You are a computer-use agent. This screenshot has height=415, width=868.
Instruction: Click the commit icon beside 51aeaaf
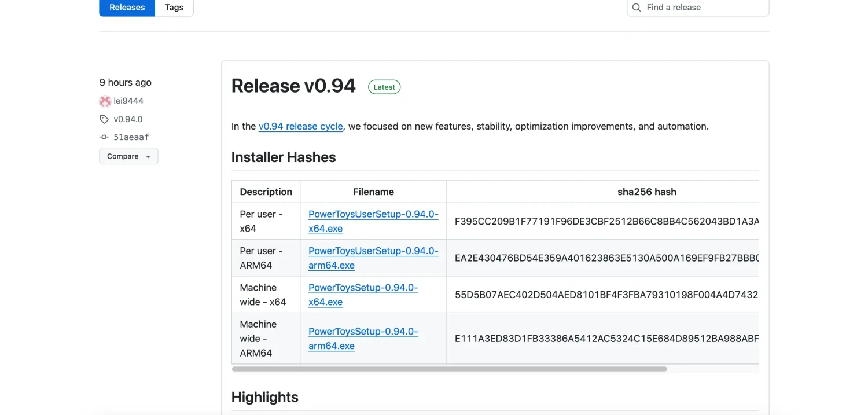(104, 137)
